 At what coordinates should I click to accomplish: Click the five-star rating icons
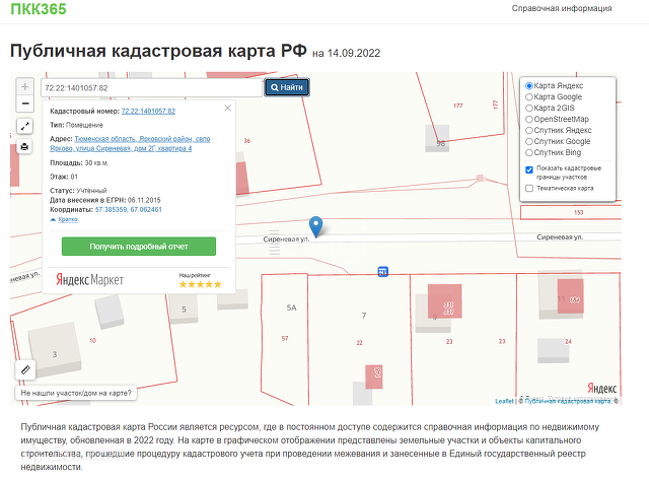[200, 284]
